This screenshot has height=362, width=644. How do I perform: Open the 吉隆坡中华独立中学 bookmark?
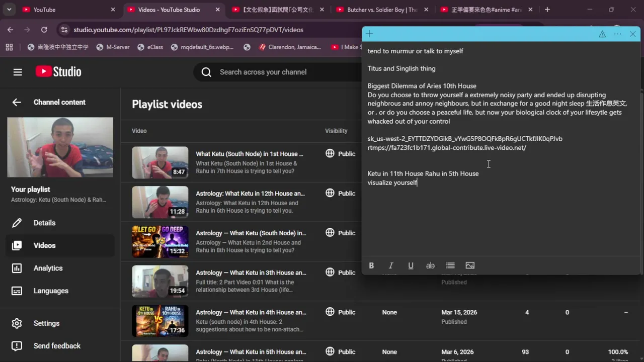[x=58, y=47]
